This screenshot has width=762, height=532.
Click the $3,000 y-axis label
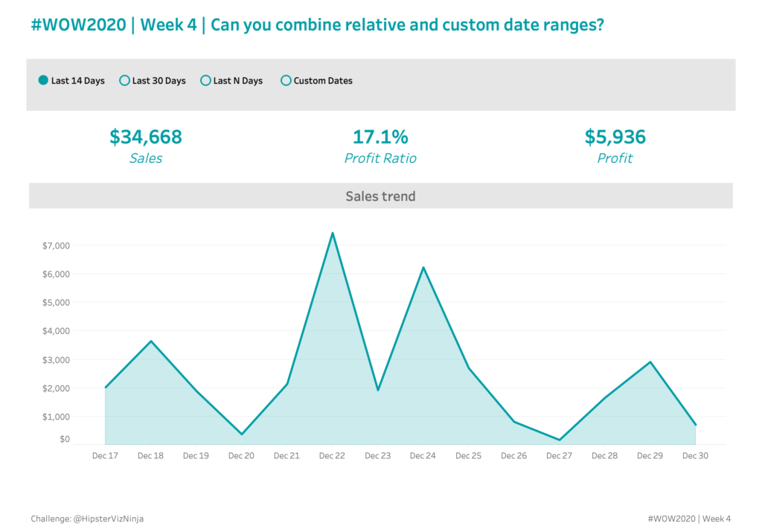point(55,359)
